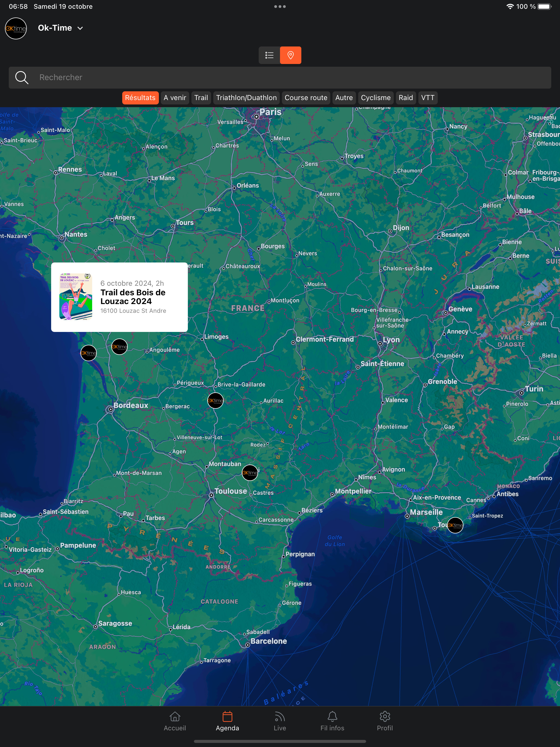Focus the Rechercher search field
This screenshot has width=560, height=747.
[x=280, y=78]
